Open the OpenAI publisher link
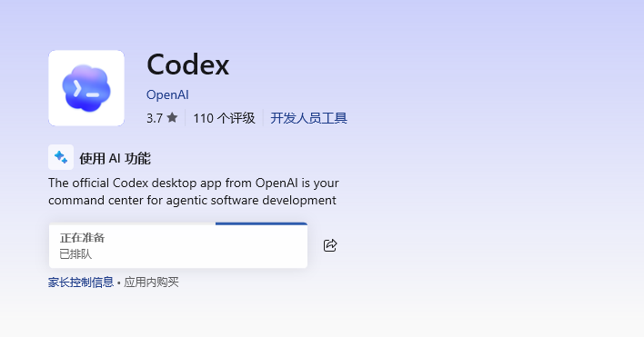644x337 pixels. 167,94
